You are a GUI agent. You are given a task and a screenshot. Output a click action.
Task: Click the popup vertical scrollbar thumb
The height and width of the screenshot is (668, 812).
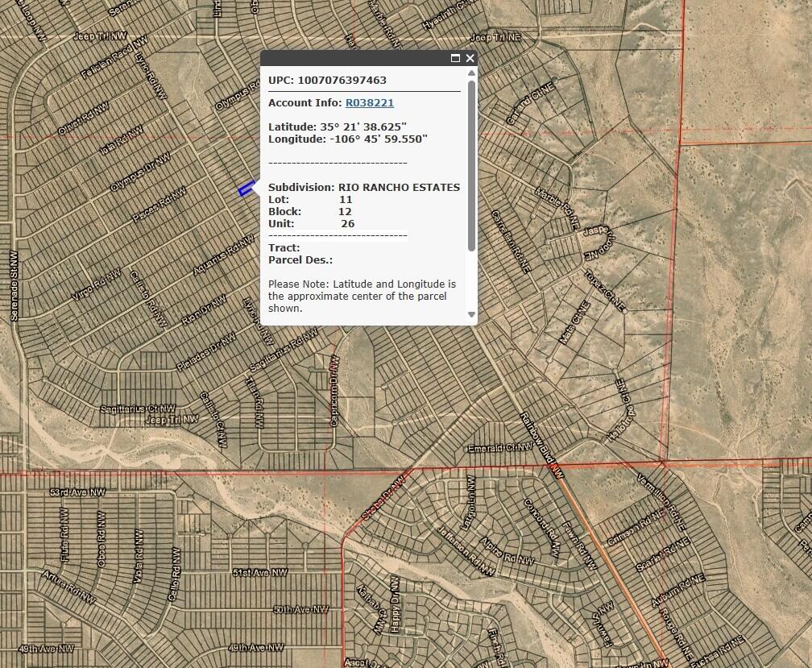(471, 166)
